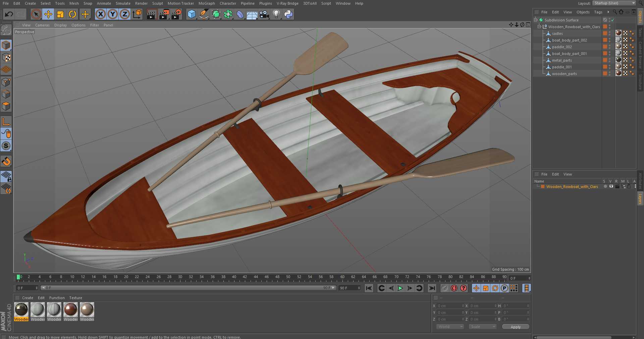Viewport: 644px width, 339px height.
Task: Click the Record Active Objects button
Action: point(454,288)
